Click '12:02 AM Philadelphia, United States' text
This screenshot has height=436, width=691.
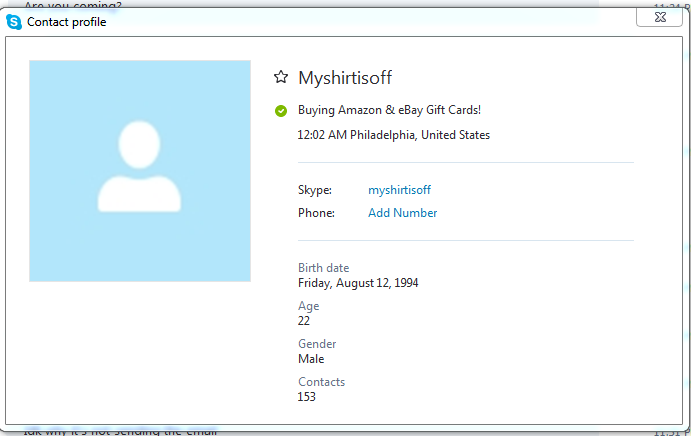point(394,135)
